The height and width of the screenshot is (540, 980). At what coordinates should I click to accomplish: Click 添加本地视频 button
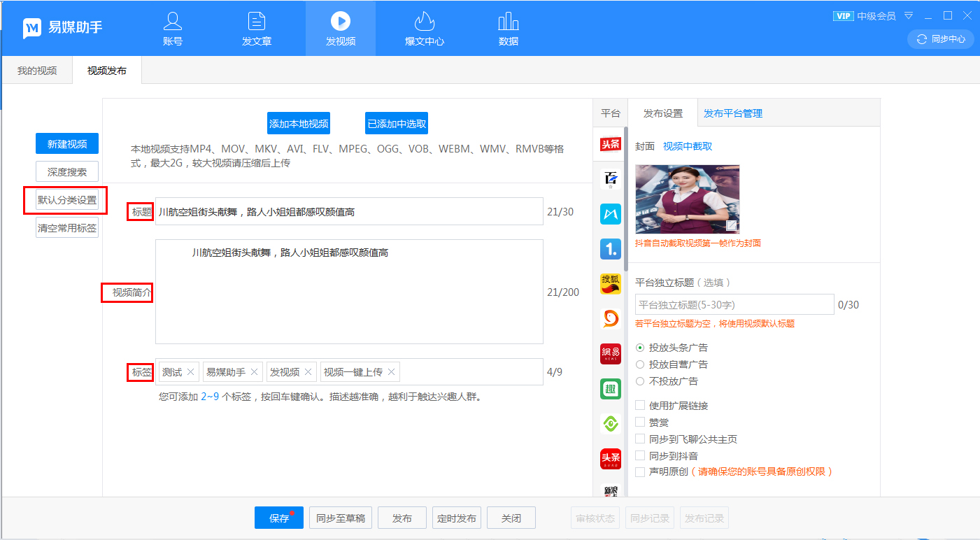(299, 123)
